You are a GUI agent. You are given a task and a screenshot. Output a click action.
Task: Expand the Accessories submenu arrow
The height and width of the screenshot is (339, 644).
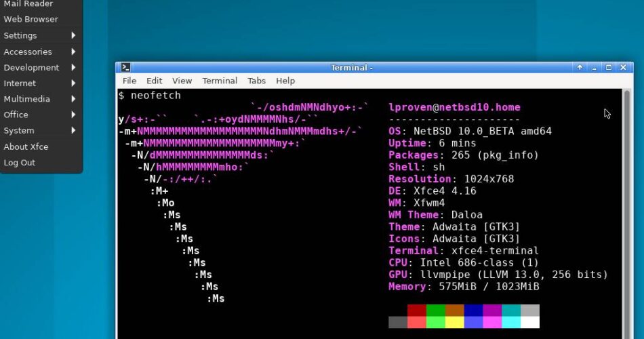click(73, 52)
